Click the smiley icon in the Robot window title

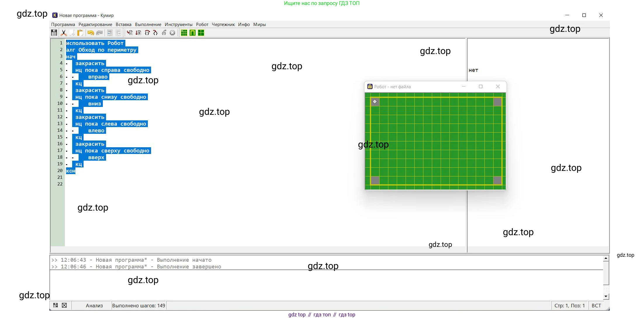pos(370,86)
